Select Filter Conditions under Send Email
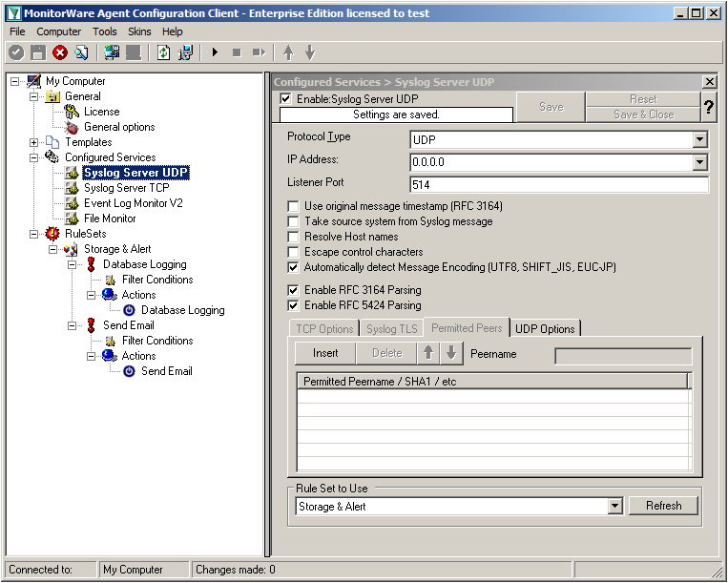Screen dimensions: 728x583 (x=157, y=341)
